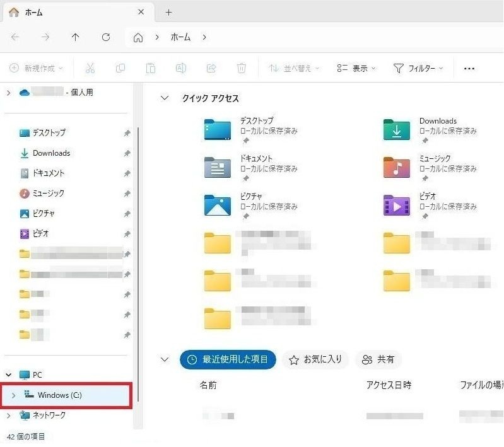Click the cut scissors icon in toolbar
Screen dimensions: 504x447
coord(90,68)
